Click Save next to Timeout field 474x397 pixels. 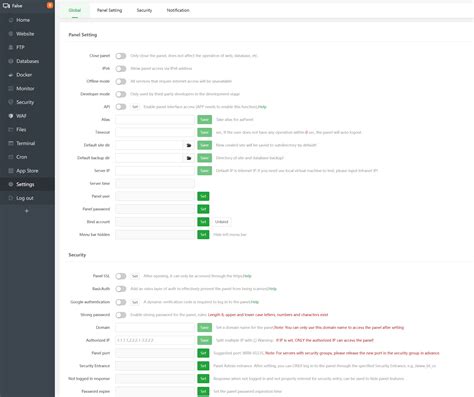click(x=204, y=132)
